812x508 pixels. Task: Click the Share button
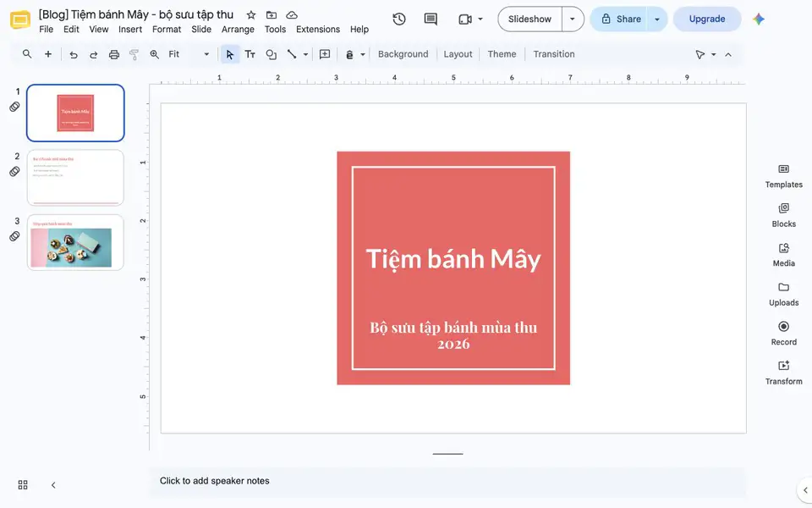[x=620, y=19]
